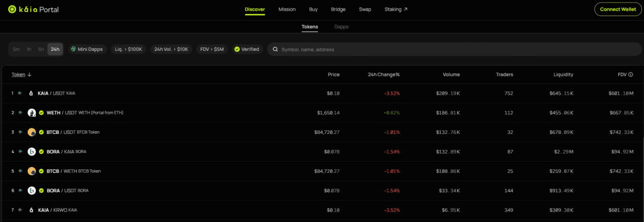Sort by the Liquidity column header

click(x=563, y=75)
